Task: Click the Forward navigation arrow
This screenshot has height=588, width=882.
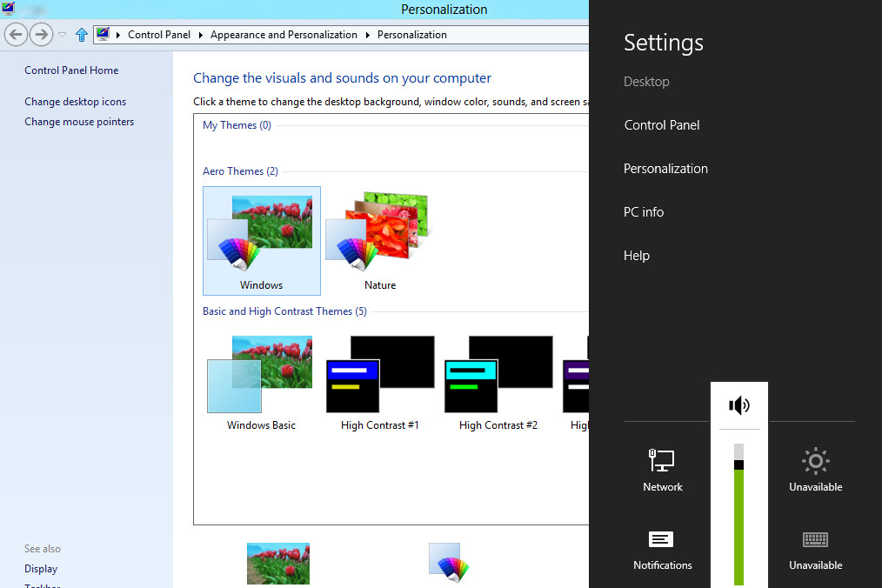Action: 41,35
